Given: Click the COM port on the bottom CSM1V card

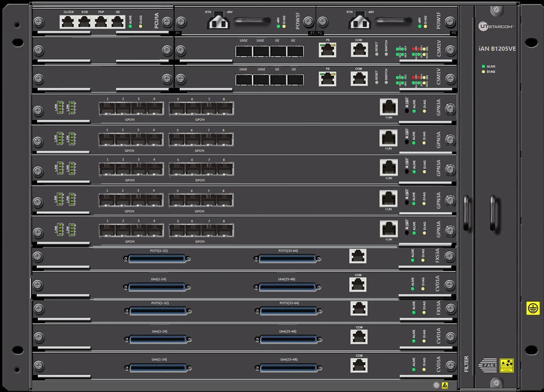Looking at the screenshot, I should (359, 79).
